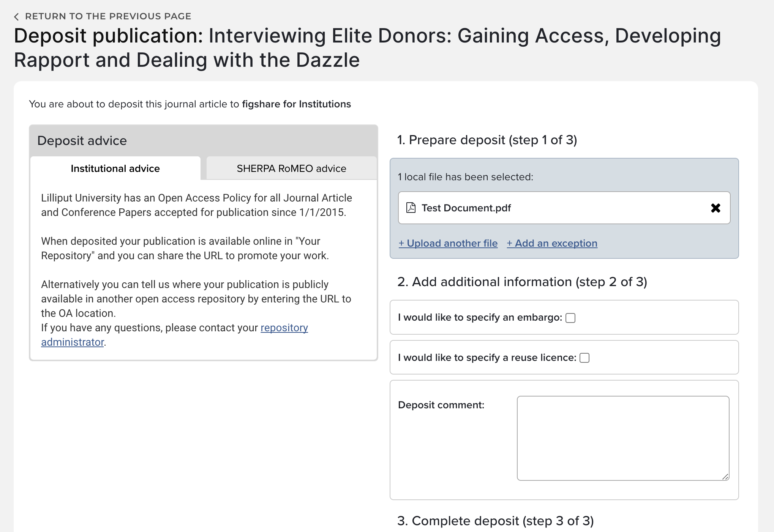The image size is (774, 532).
Task: Click the Complete deposit step 3 heading
Action: click(x=495, y=521)
